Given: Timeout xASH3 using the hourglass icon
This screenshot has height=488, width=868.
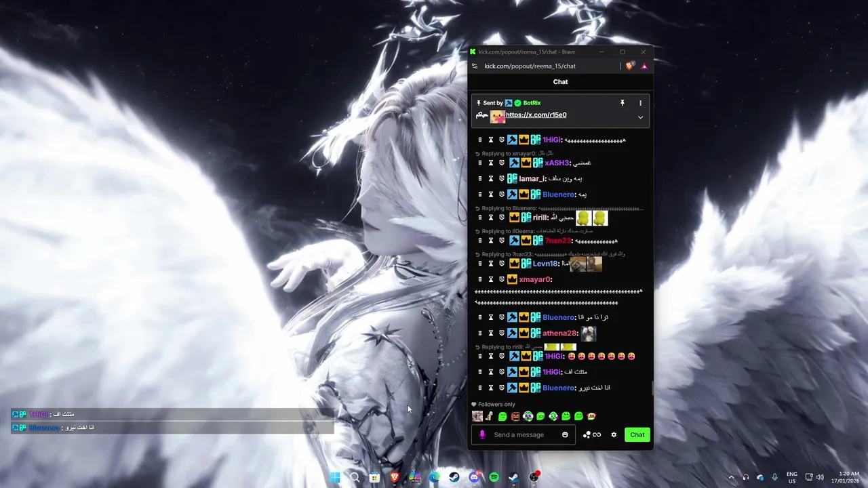Looking at the screenshot, I should (x=491, y=163).
